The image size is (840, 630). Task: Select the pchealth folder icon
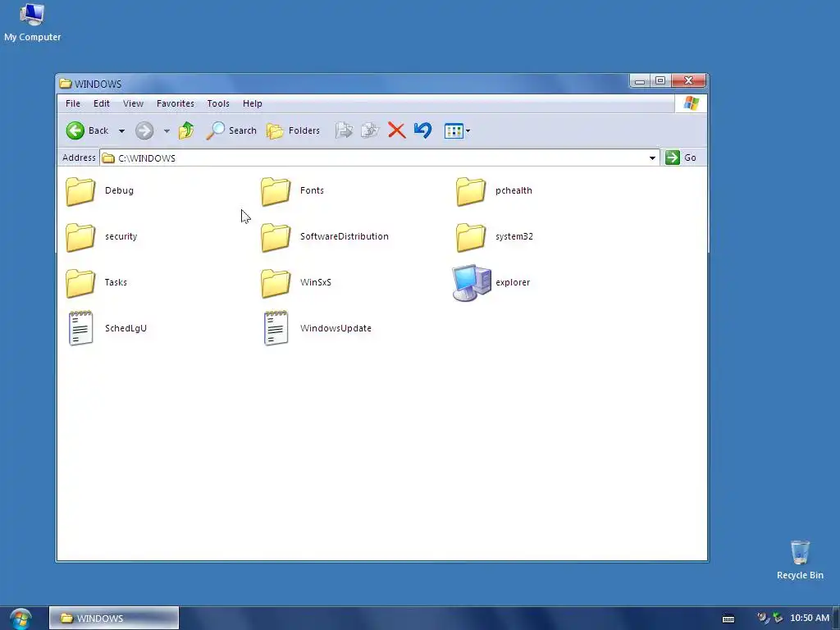pyautogui.click(x=470, y=191)
